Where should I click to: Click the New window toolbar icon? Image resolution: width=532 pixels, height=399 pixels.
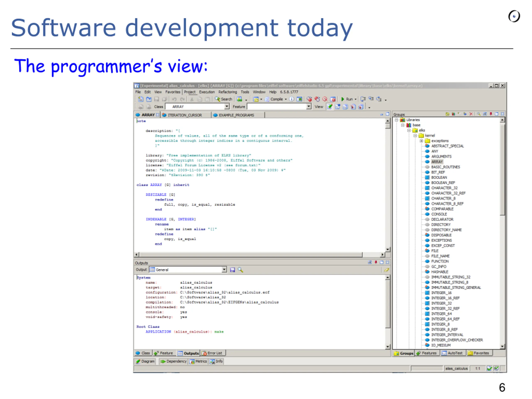[141, 99]
